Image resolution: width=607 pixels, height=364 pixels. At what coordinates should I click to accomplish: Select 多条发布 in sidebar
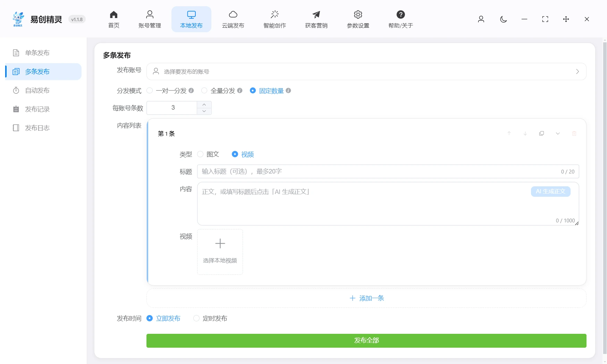pos(43,71)
